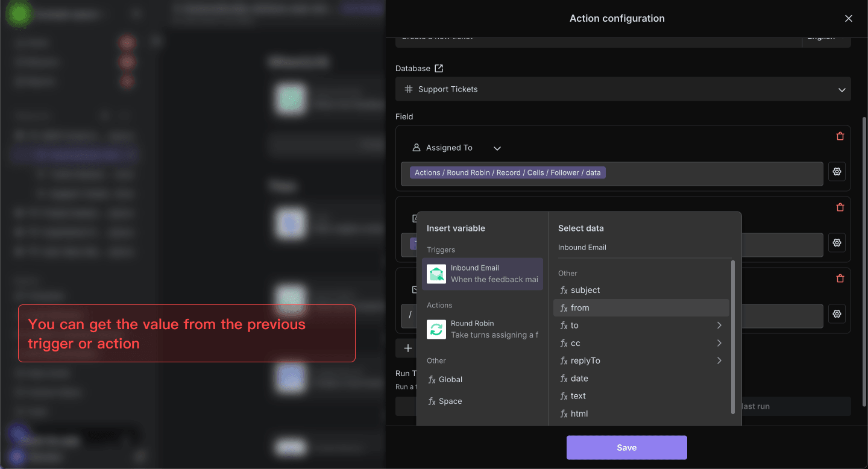Click the fx icon beside Global
Viewport: 868px width, 469px height.
pyautogui.click(x=432, y=380)
